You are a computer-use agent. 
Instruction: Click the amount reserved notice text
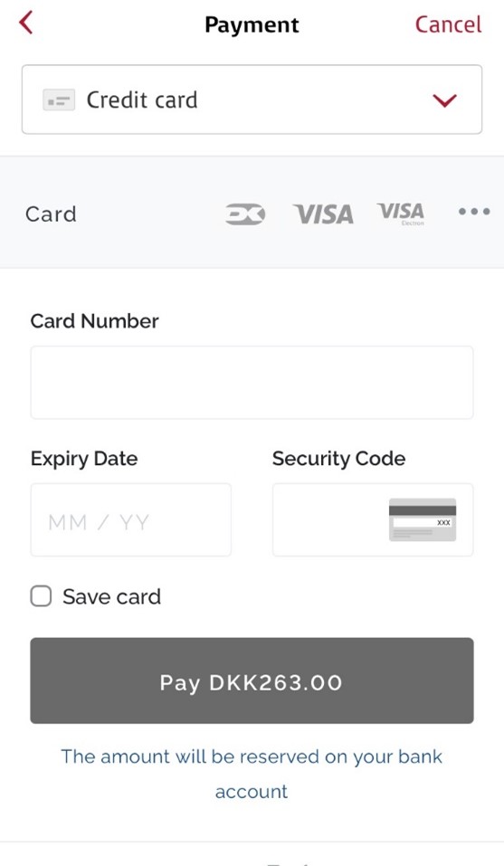(252, 774)
